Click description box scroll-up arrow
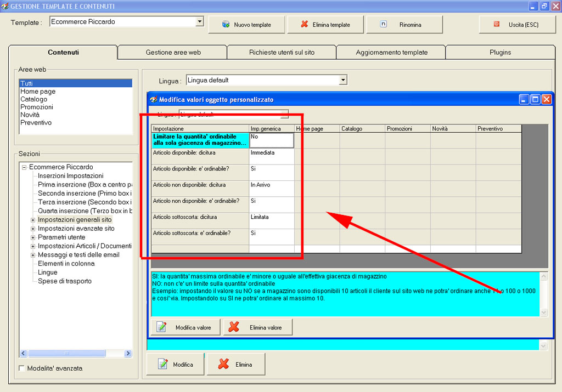 click(x=544, y=276)
